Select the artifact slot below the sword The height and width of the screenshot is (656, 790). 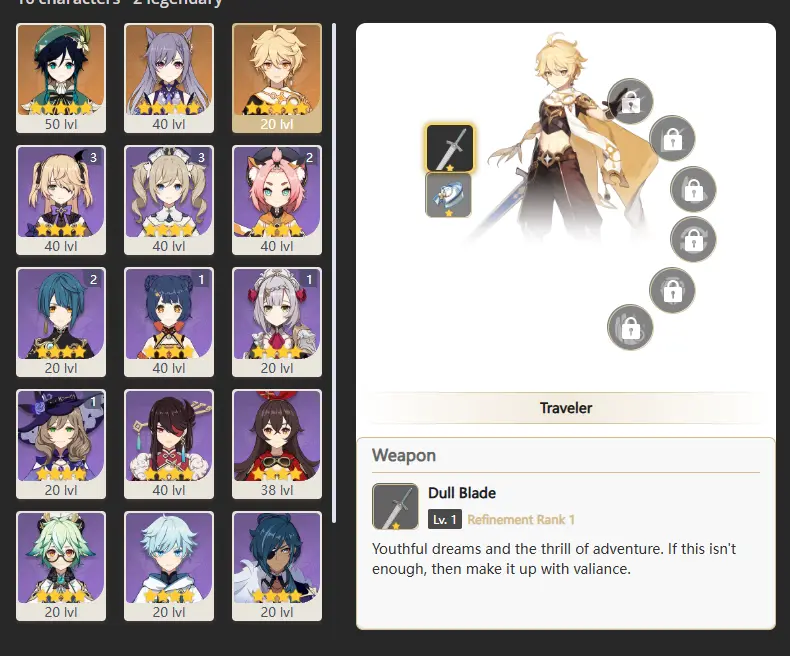click(x=448, y=195)
